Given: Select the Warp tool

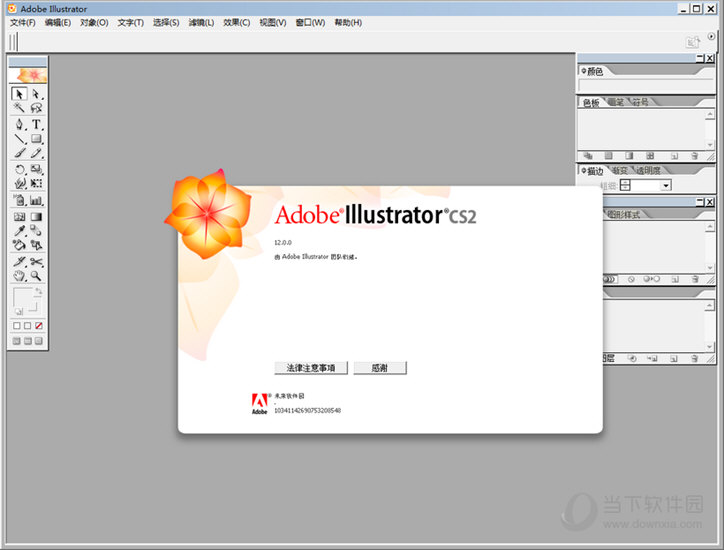Looking at the screenshot, I should [x=19, y=183].
